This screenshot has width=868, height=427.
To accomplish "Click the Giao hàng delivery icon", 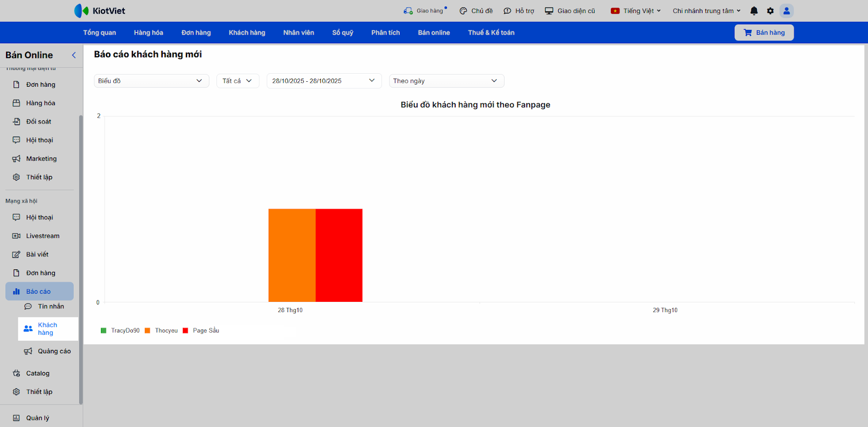I will coord(408,11).
